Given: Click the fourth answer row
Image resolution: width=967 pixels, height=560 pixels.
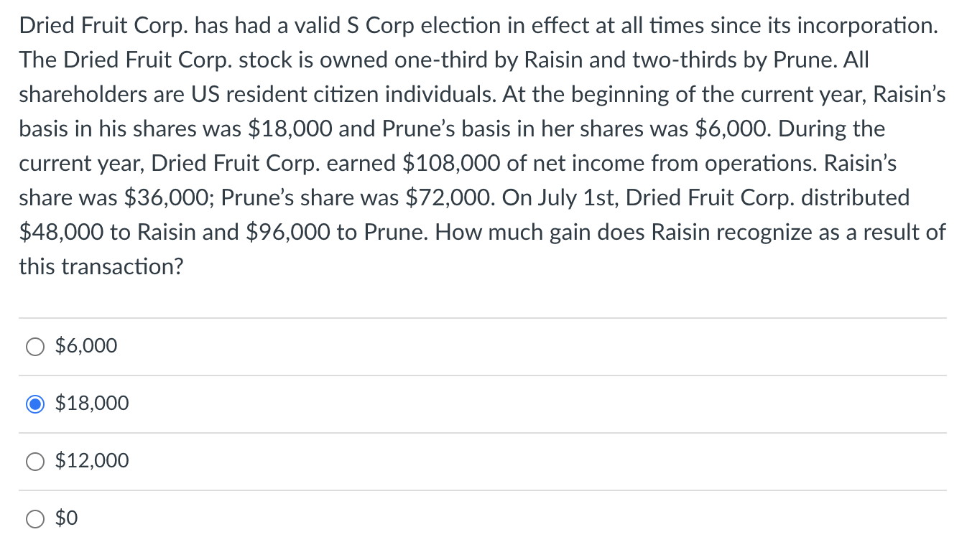Looking at the screenshot, I should click(x=287, y=517).
